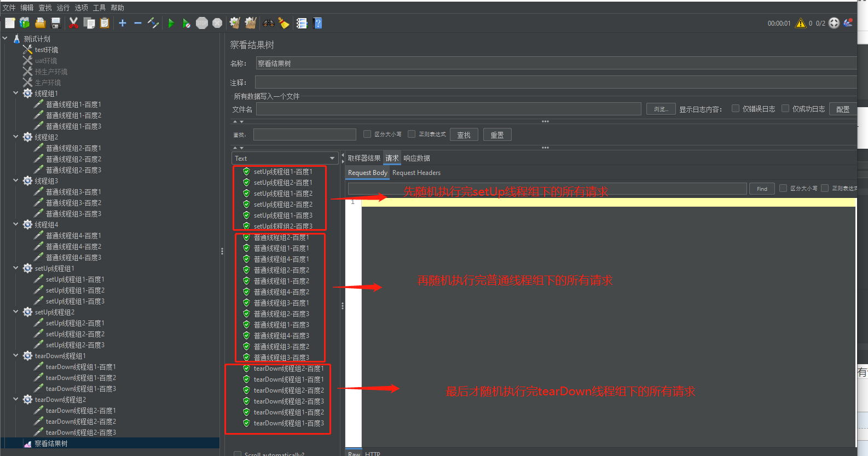Click the Find button in request panel
This screenshot has width=868, height=456.
point(762,189)
